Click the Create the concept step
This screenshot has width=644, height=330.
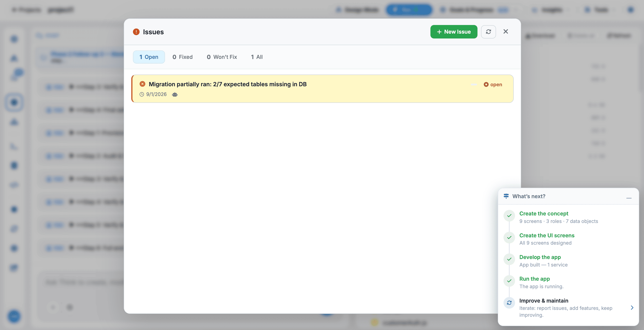pyautogui.click(x=568, y=217)
